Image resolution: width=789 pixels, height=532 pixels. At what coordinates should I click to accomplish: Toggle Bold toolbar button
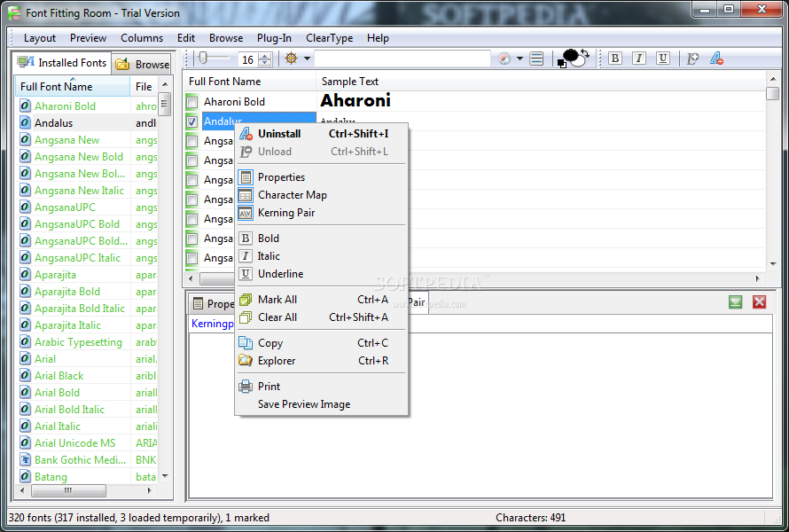click(614, 59)
